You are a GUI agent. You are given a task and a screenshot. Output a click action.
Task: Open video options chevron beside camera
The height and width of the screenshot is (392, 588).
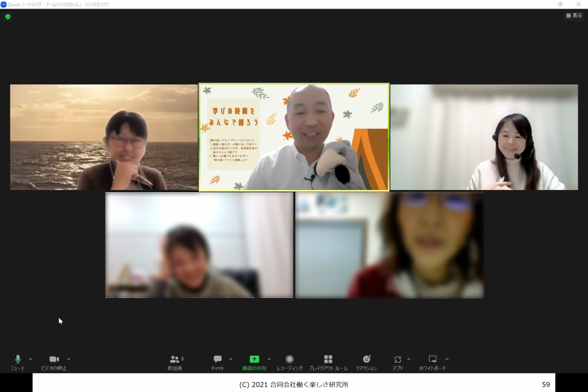[69, 359]
